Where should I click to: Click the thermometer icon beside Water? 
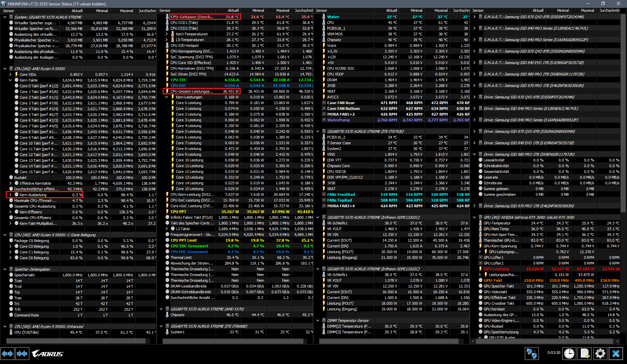pyautogui.click(x=324, y=17)
